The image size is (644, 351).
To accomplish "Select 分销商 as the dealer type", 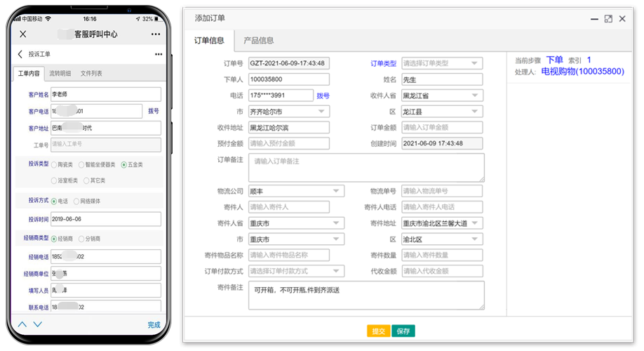I will [x=82, y=239].
